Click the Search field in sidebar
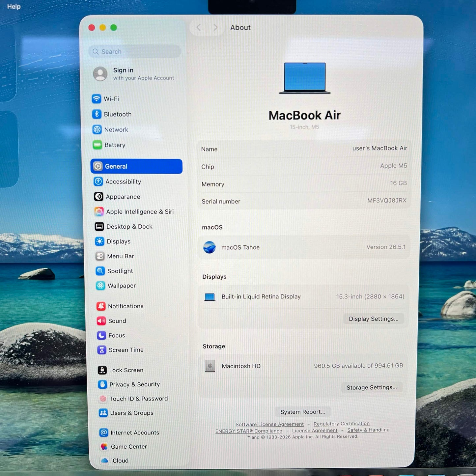The image size is (476, 476). tap(135, 51)
